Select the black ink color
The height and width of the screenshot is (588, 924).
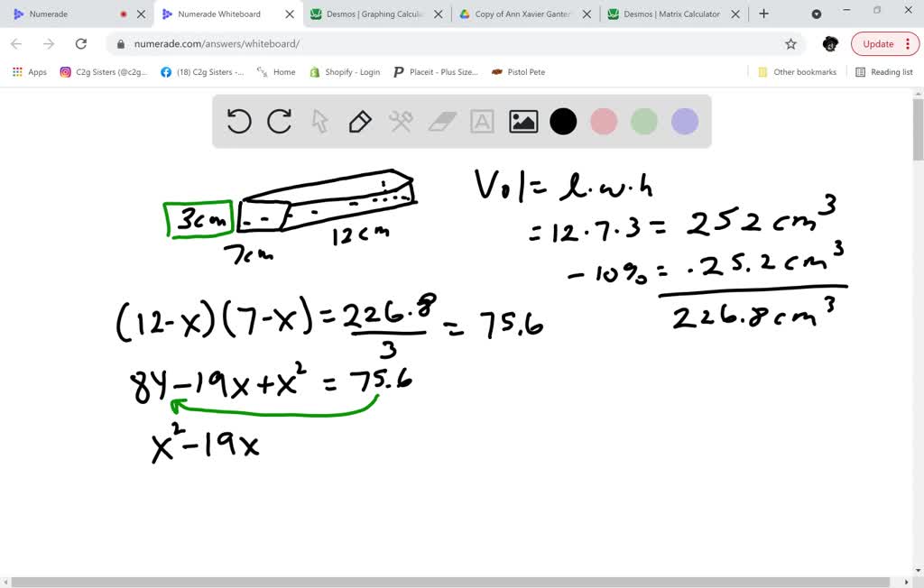pyautogui.click(x=563, y=121)
